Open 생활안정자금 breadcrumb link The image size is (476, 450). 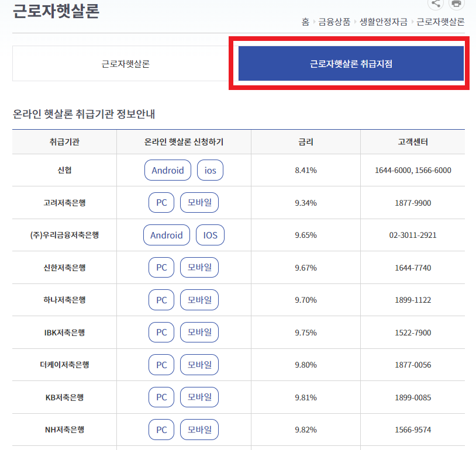tap(384, 22)
